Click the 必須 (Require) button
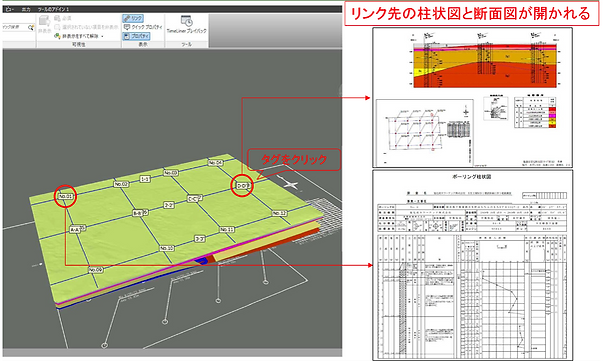 63,18
